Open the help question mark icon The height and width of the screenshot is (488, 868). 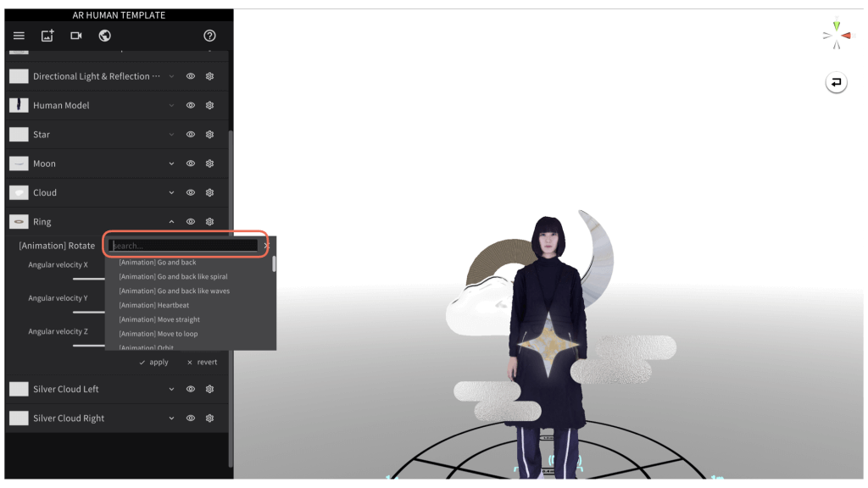coord(209,36)
